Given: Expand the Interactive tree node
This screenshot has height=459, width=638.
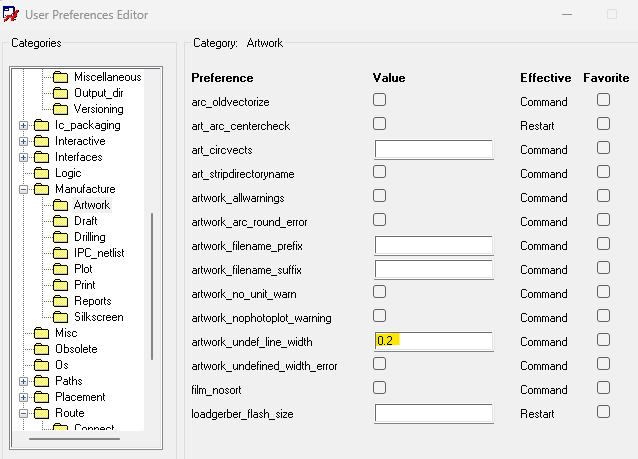Looking at the screenshot, I should tap(23, 142).
